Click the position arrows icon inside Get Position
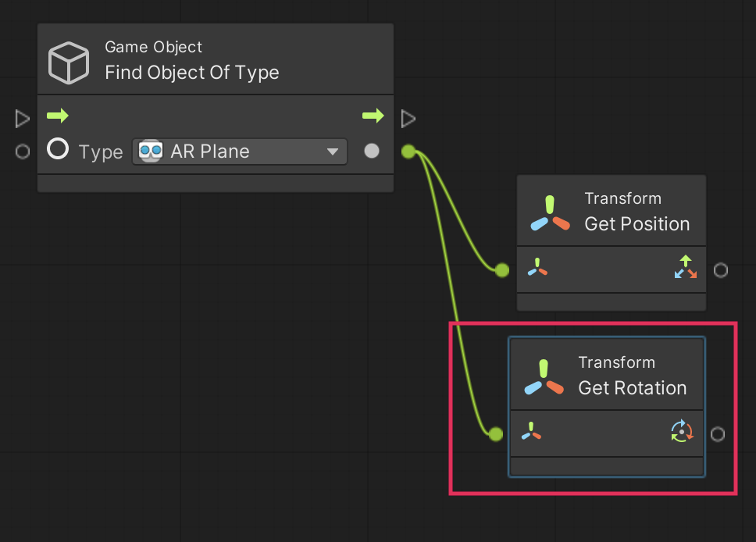This screenshot has height=542, width=756. (685, 268)
